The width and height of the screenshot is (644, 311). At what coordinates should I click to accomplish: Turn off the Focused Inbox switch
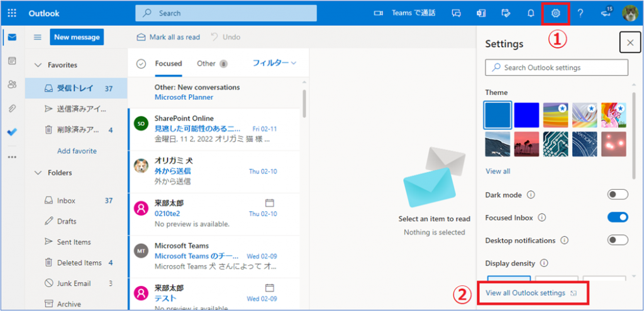pyautogui.click(x=618, y=217)
